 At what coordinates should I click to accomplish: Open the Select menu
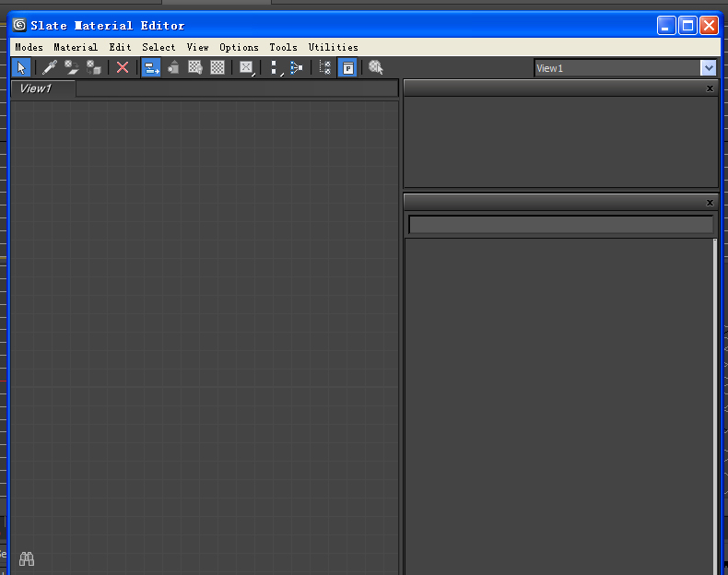(159, 47)
